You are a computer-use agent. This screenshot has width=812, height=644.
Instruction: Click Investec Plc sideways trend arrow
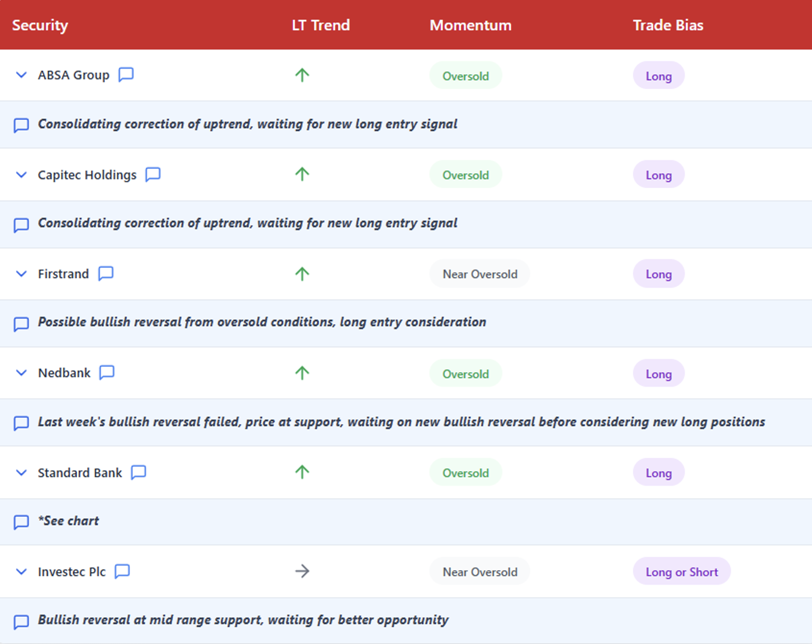302,571
